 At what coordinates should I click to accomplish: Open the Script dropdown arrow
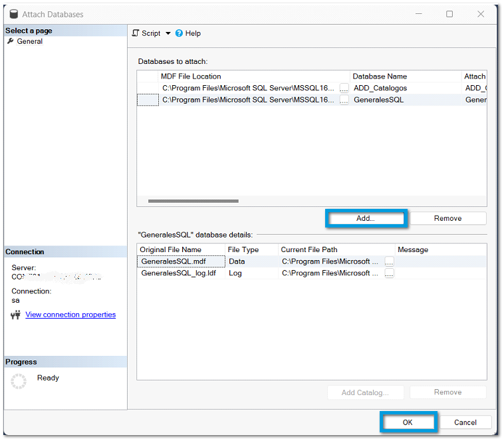[168, 33]
